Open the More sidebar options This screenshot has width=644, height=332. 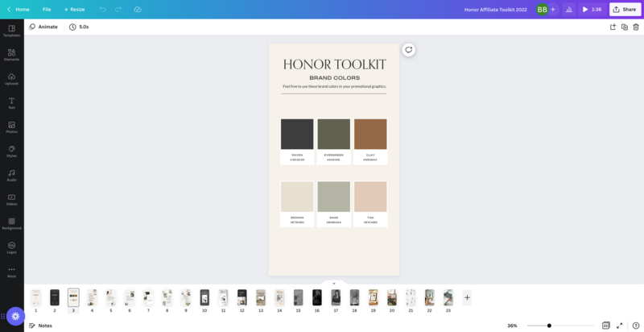[x=11, y=272]
